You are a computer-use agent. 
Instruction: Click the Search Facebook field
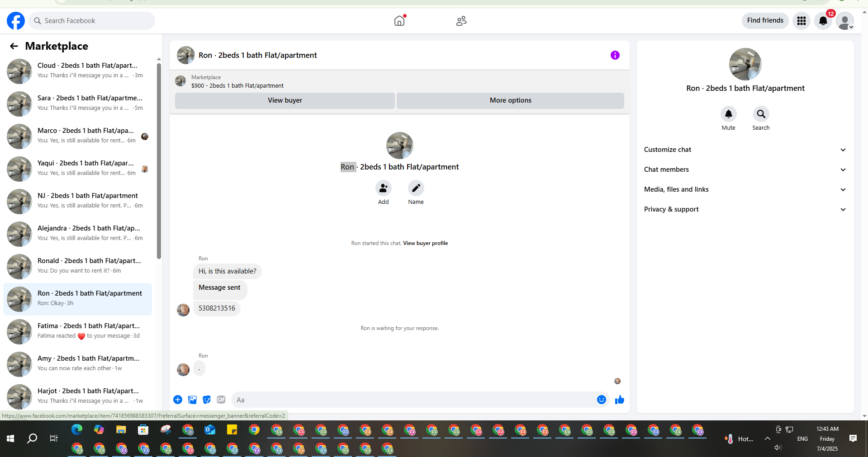[x=92, y=21]
